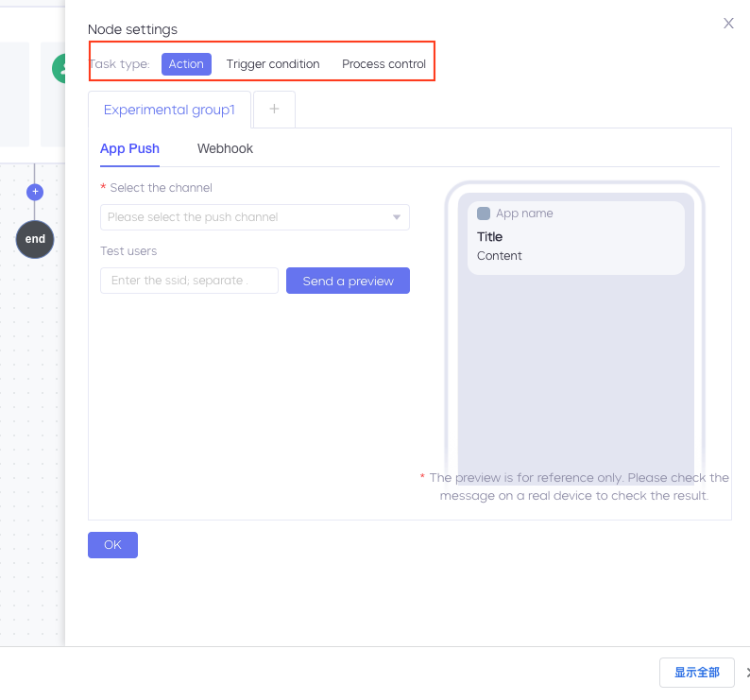Image resolution: width=750 pixels, height=700 pixels.
Task: Click the 显示全部 button
Action: pyautogui.click(x=696, y=673)
